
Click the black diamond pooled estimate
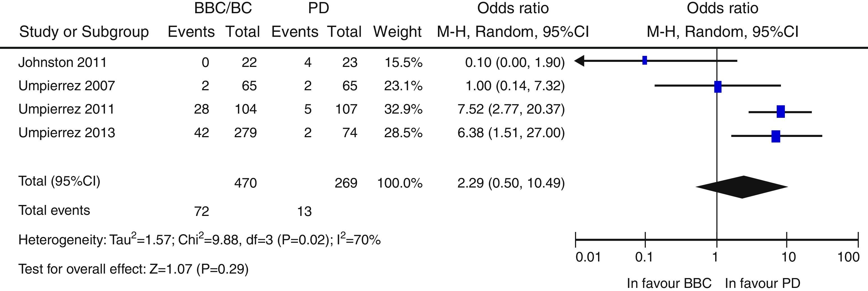pos(742,187)
